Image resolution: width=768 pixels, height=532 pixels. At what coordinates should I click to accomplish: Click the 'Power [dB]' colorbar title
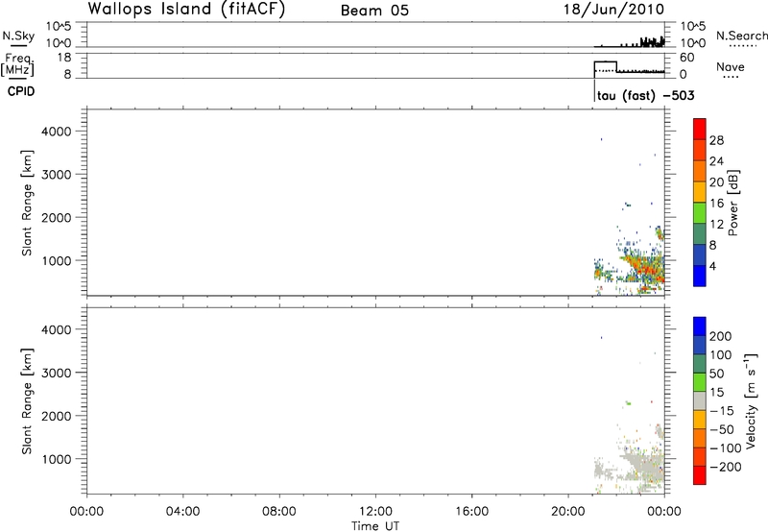[733, 203]
